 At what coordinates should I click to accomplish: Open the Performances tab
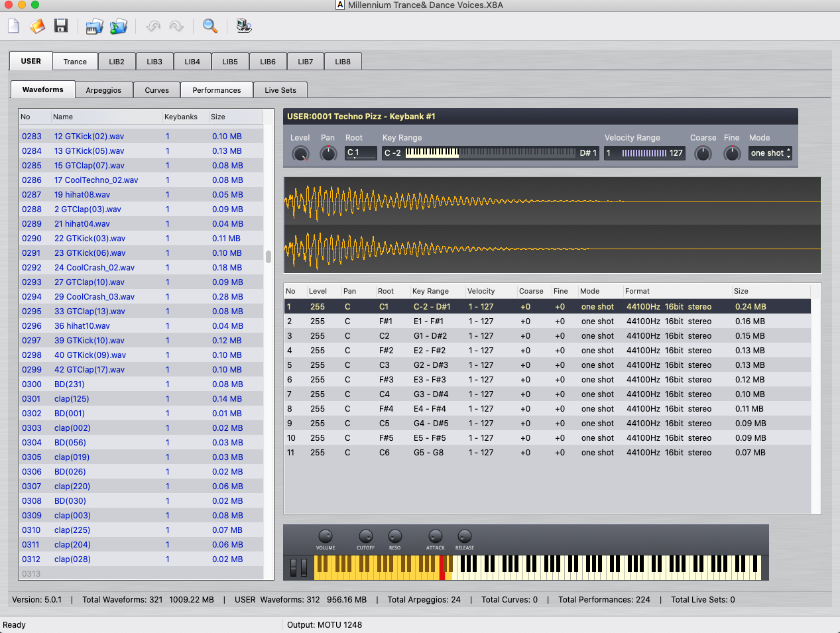pyautogui.click(x=216, y=90)
